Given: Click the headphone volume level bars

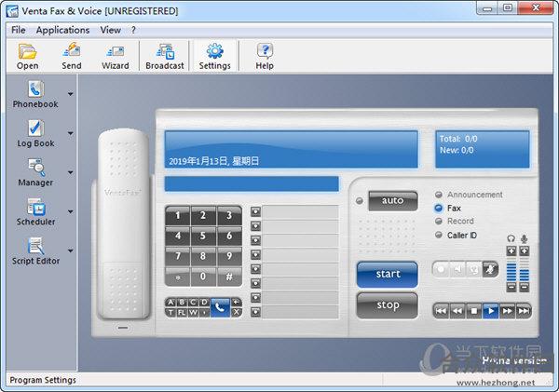Looking at the screenshot, I should [x=511, y=269].
